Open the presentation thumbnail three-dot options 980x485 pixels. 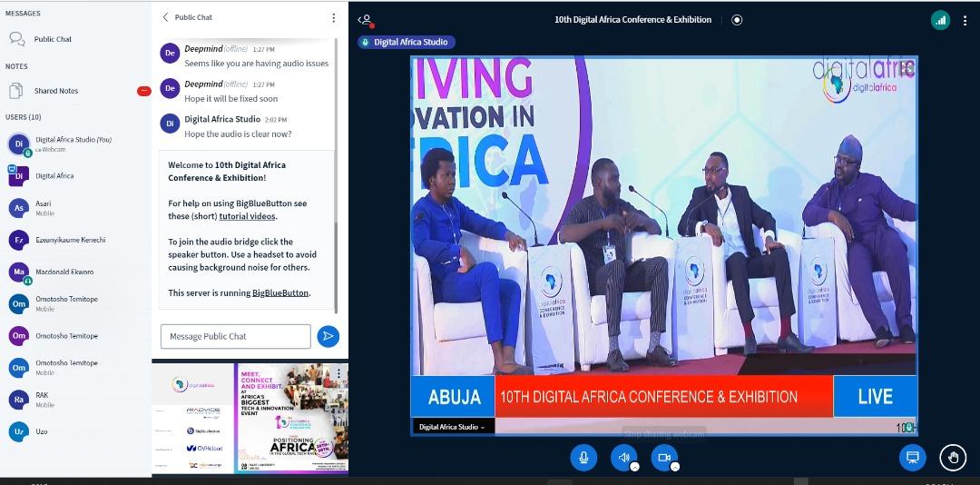click(x=338, y=373)
